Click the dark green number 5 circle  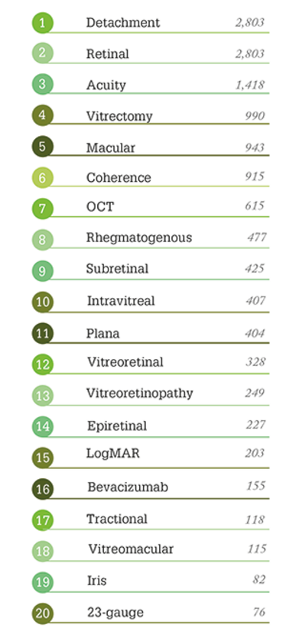[43, 147]
